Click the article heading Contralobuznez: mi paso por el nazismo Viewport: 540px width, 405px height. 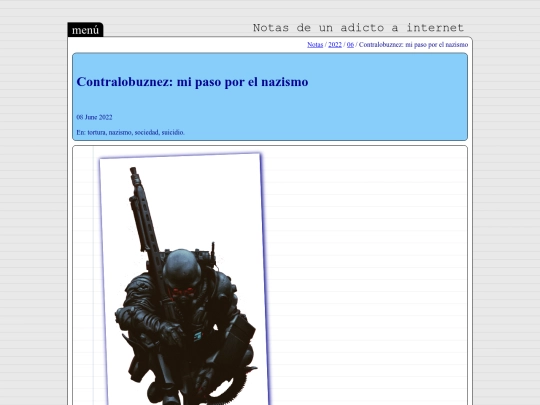pyautogui.click(x=192, y=82)
